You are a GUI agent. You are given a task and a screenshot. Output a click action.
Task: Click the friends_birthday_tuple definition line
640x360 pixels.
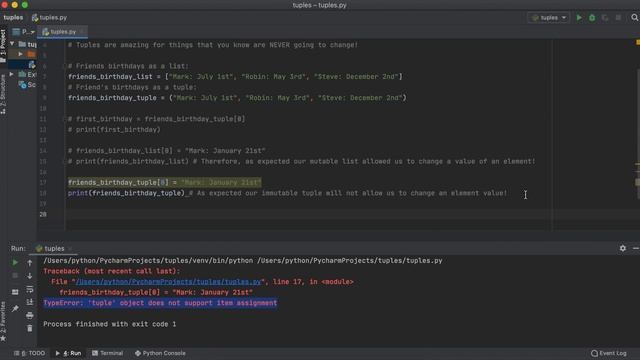(x=237, y=98)
